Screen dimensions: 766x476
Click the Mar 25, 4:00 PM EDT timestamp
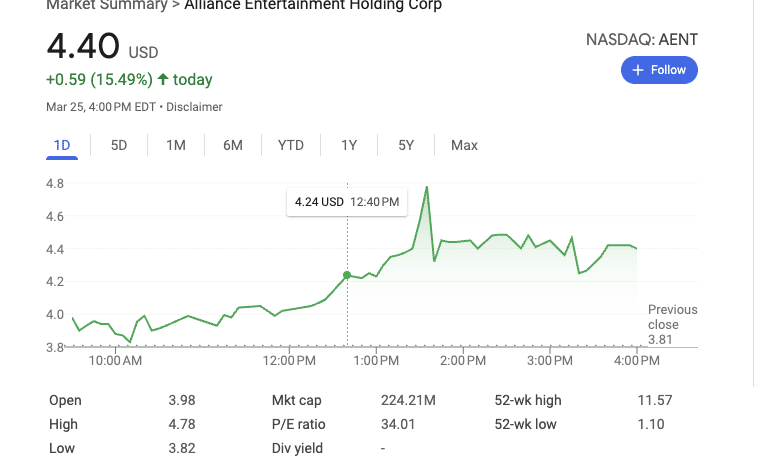pyautogui.click(x=101, y=107)
